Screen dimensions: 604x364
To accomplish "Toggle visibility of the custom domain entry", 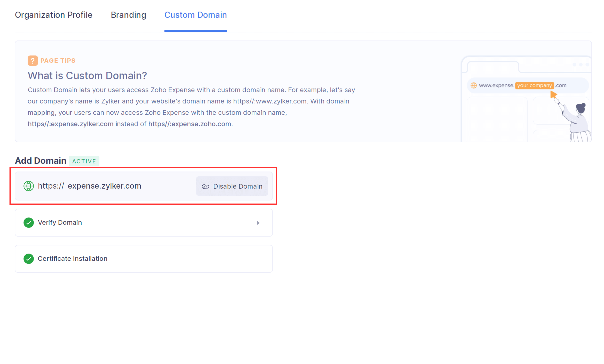I will (x=232, y=186).
